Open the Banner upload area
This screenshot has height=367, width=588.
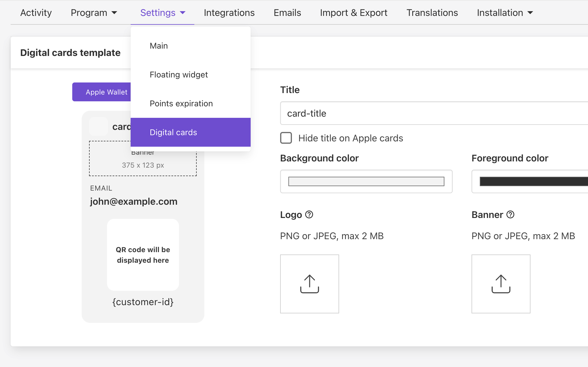tap(501, 284)
